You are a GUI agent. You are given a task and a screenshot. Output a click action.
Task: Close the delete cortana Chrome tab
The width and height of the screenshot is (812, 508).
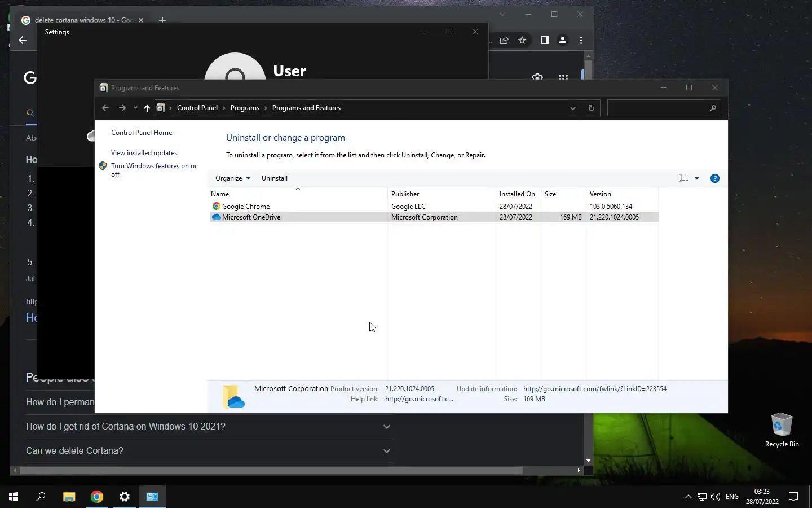coord(141,20)
